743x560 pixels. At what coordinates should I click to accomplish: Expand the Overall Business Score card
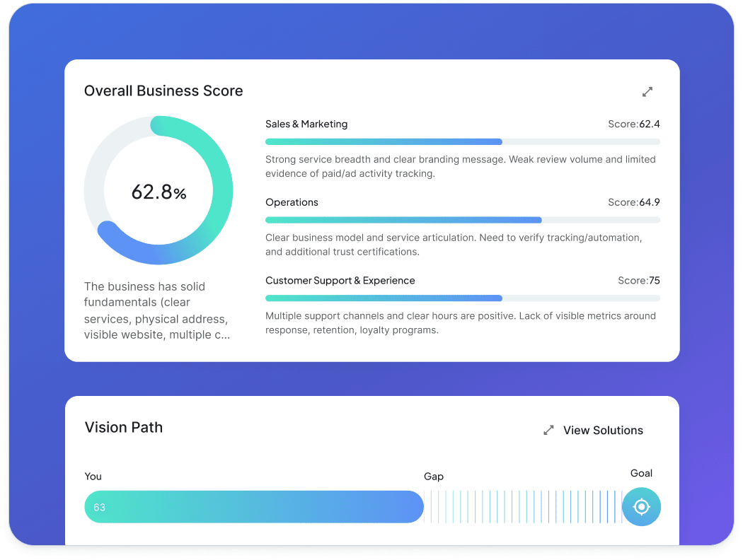647,92
